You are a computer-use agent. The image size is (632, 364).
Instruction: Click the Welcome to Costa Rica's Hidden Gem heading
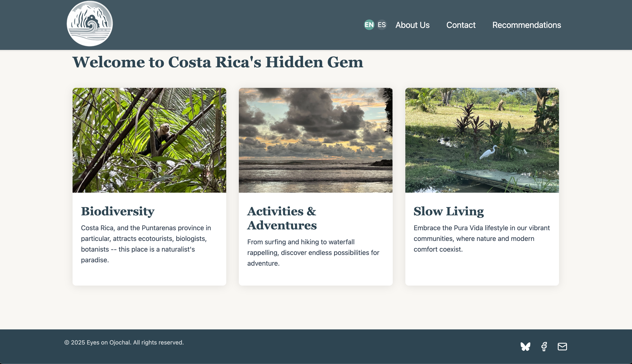(x=217, y=62)
